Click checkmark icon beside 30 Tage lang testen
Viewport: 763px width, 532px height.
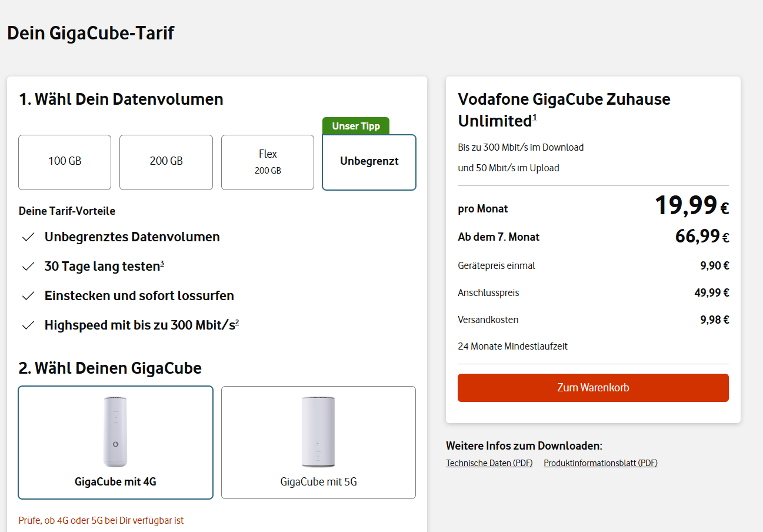[28, 267]
